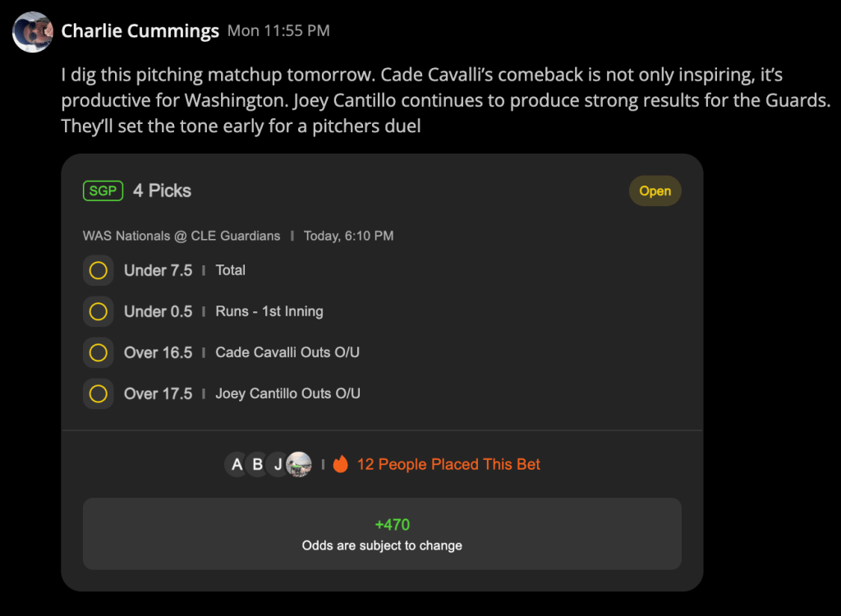Open Charlie Cummings' profile avatar
The width and height of the screenshot is (841, 616).
coord(33,32)
